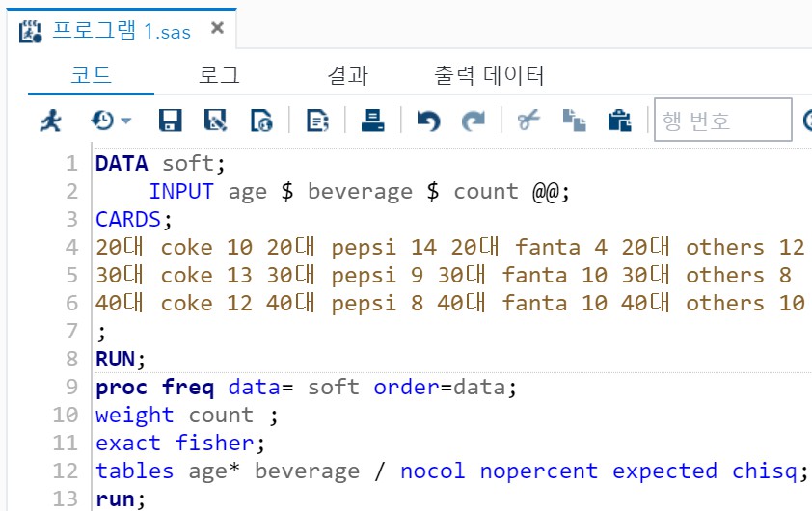Click 'proc freq' on line 9
The height and width of the screenshot is (511, 812).
[155, 388]
